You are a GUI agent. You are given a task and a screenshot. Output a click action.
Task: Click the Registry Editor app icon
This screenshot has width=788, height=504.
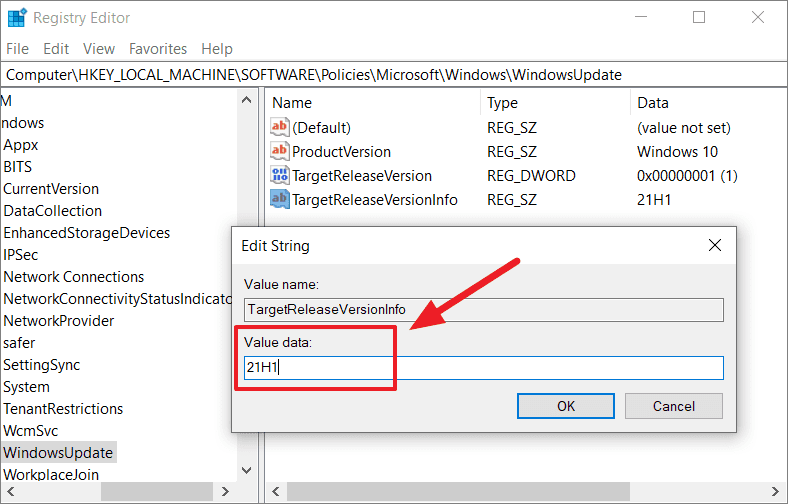click(17, 18)
